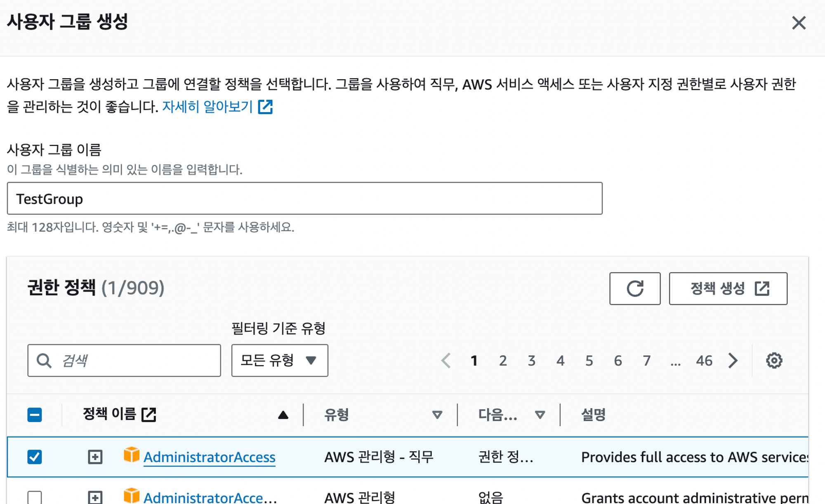
Task: Go to page 3 of policies
Action: click(531, 361)
